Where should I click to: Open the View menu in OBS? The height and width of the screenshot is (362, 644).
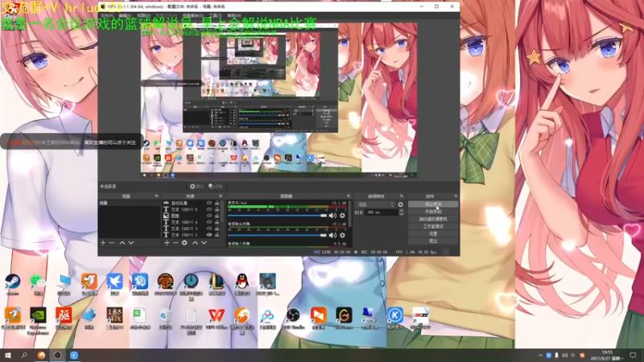[142, 15]
